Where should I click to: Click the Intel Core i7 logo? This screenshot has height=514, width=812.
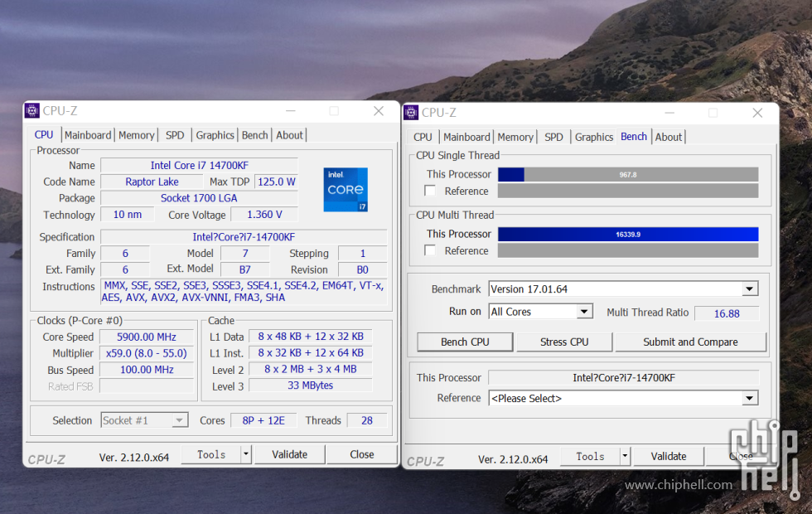(x=346, y=189)
